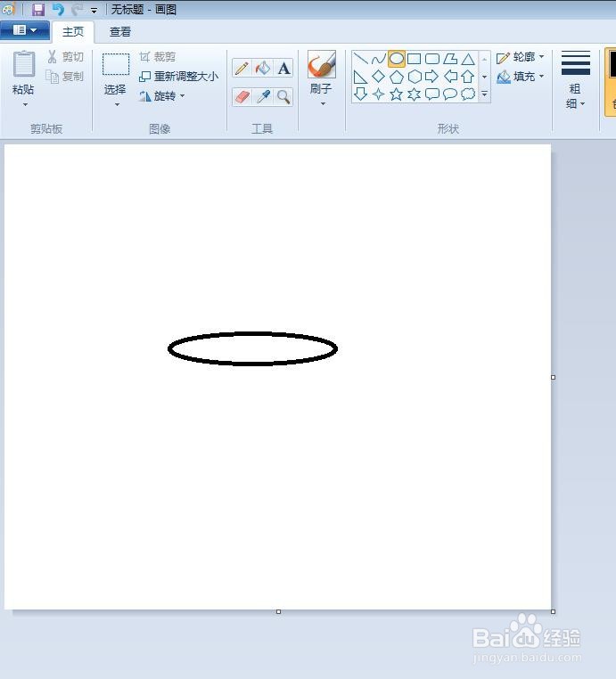Choose the Pentagon shape
The height and width of the screenshot is (679, 616).
coord(397,77)
